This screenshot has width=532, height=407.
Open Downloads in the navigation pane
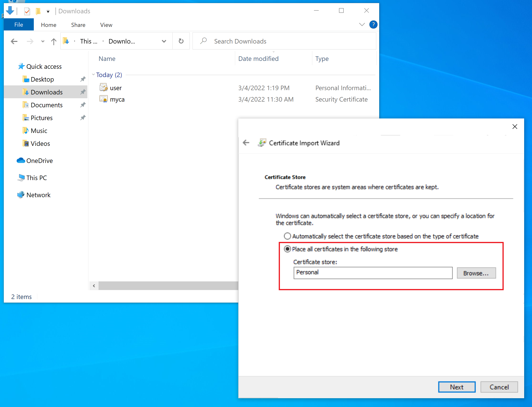46,92
